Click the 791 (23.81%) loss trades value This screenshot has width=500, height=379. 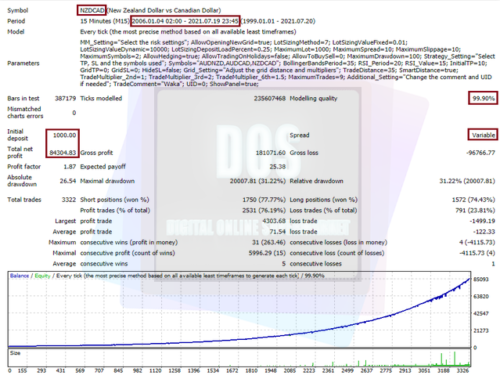[475, 210]
